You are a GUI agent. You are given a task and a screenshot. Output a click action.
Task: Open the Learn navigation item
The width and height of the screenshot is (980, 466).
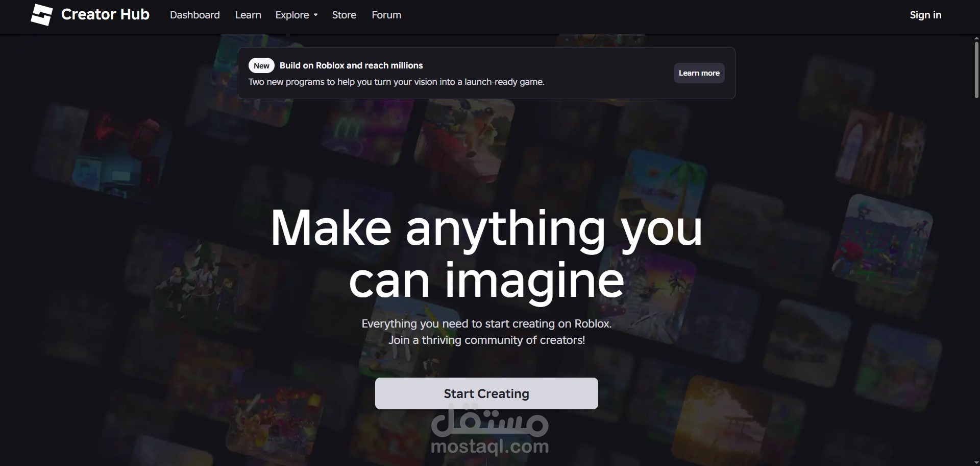coord(248,15)
